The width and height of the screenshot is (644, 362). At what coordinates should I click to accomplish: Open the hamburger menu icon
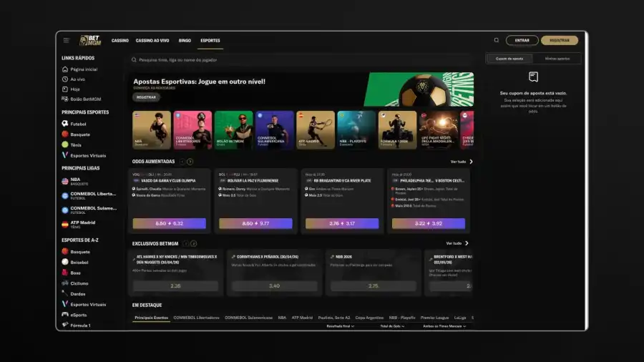coord(66,40)
